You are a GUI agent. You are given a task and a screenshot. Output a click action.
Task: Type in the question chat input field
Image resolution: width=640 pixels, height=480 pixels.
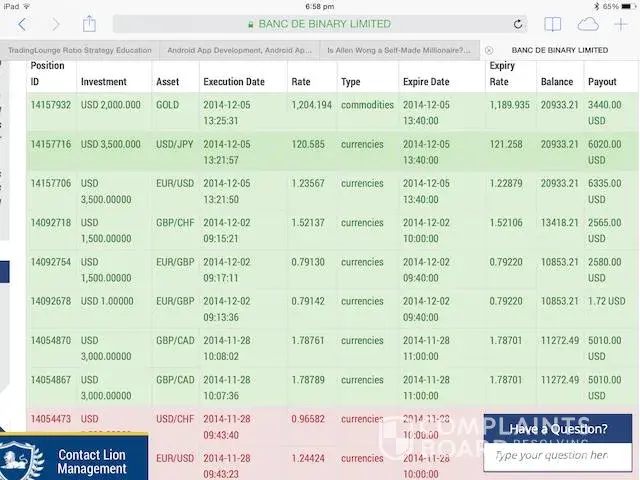(558, 456)
